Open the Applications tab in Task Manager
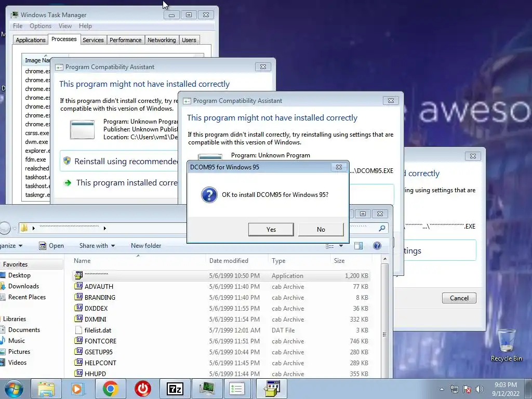This screenshot has height=399, width=532. click(x=31, y=40)
